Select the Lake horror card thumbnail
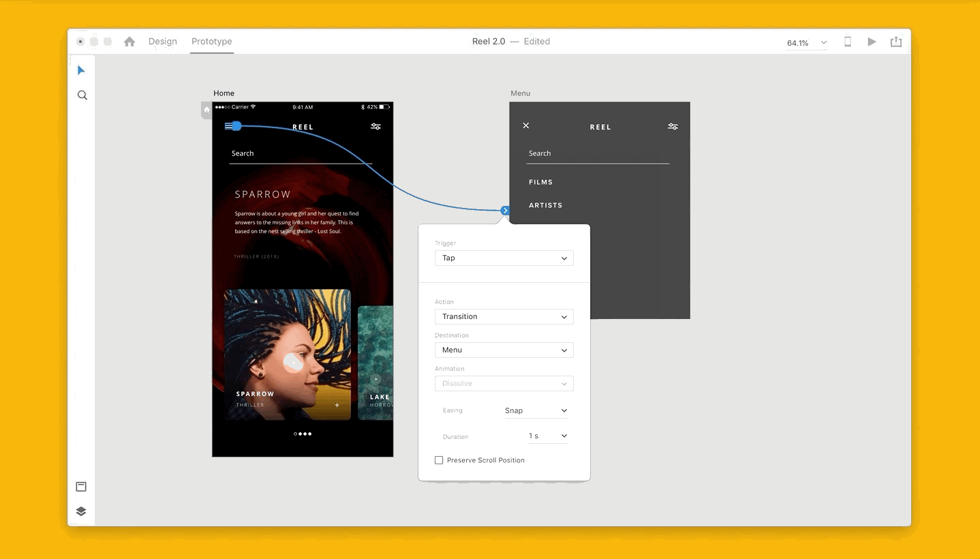The image size is (980, 559). click(x=376, y=363)
